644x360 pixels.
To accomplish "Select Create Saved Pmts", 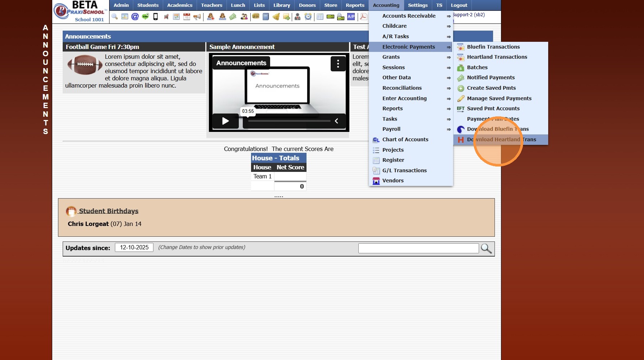I will point(501,88).
